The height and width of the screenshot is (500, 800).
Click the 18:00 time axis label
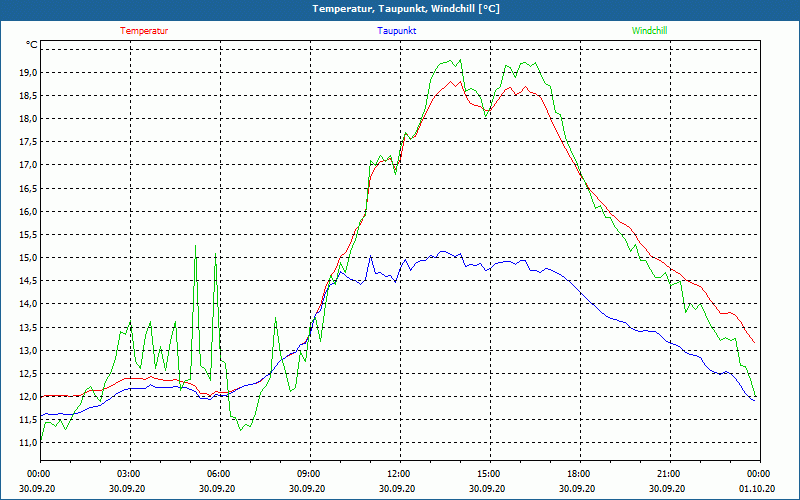click(x=579, y=474)
